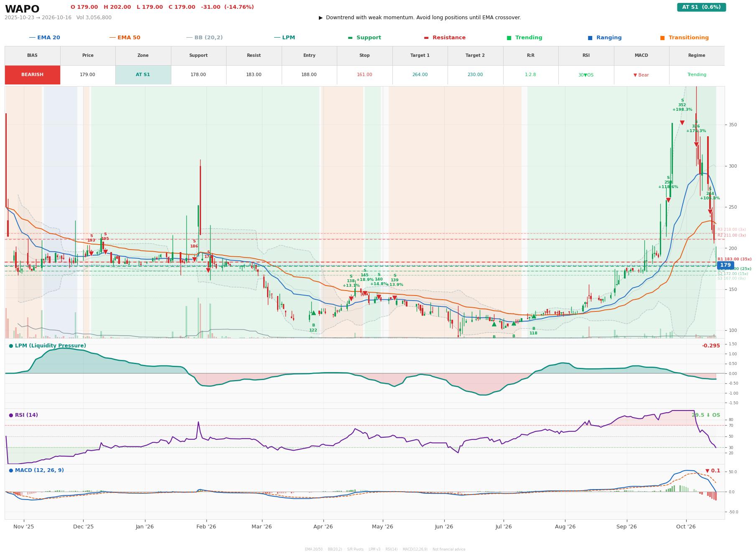Click the Target 2 value 230.00
The image size is (756, 556).
click(475, 75)
